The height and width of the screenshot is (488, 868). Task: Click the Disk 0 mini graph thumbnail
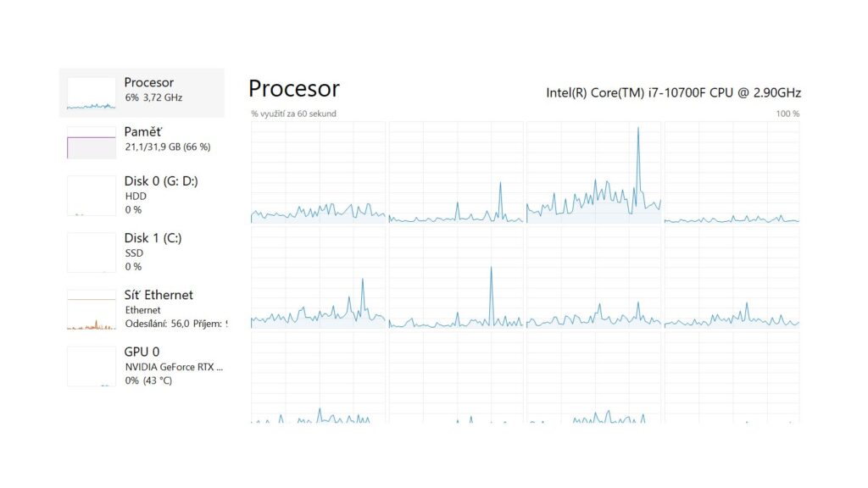coord(92,196)
